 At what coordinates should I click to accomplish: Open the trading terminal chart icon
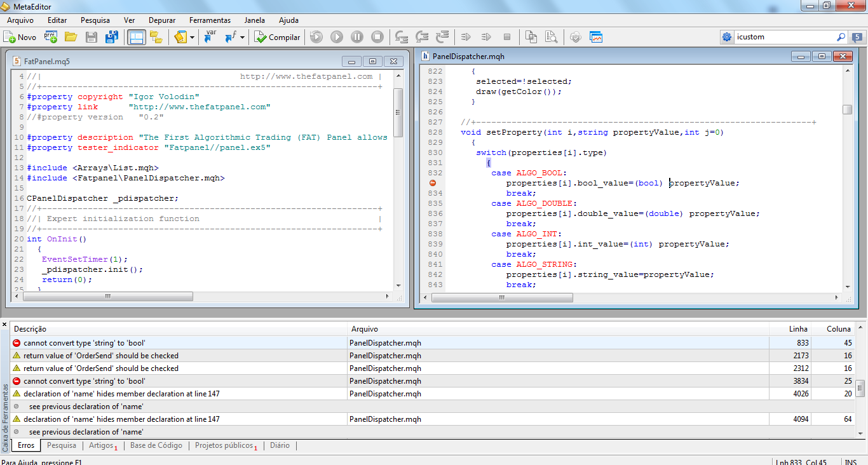(x=596, y=37)
